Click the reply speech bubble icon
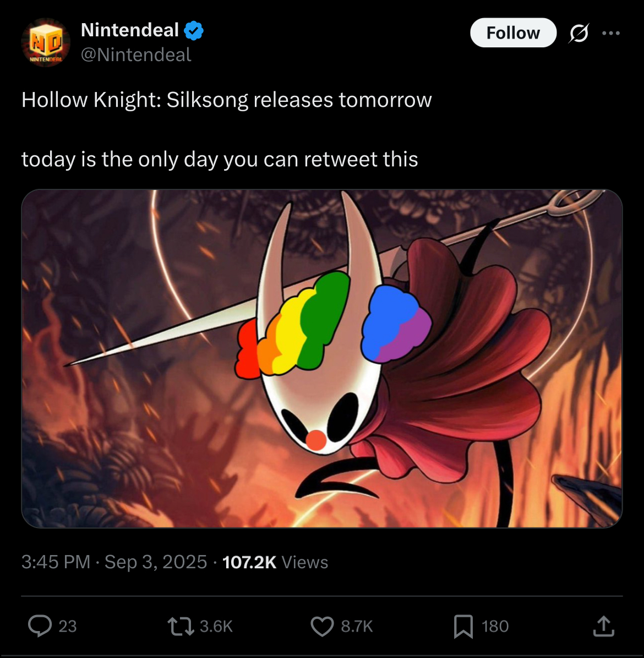 pyautogui.click(x=40, y=626)
